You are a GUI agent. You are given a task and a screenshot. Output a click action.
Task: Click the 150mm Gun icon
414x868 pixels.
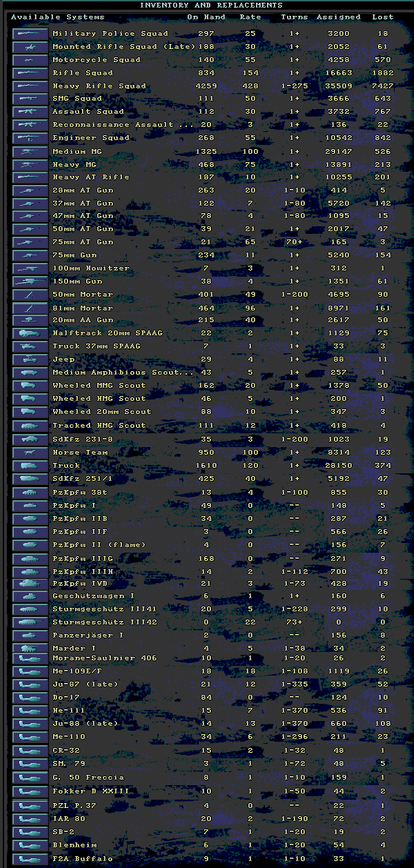pos(30,282)
